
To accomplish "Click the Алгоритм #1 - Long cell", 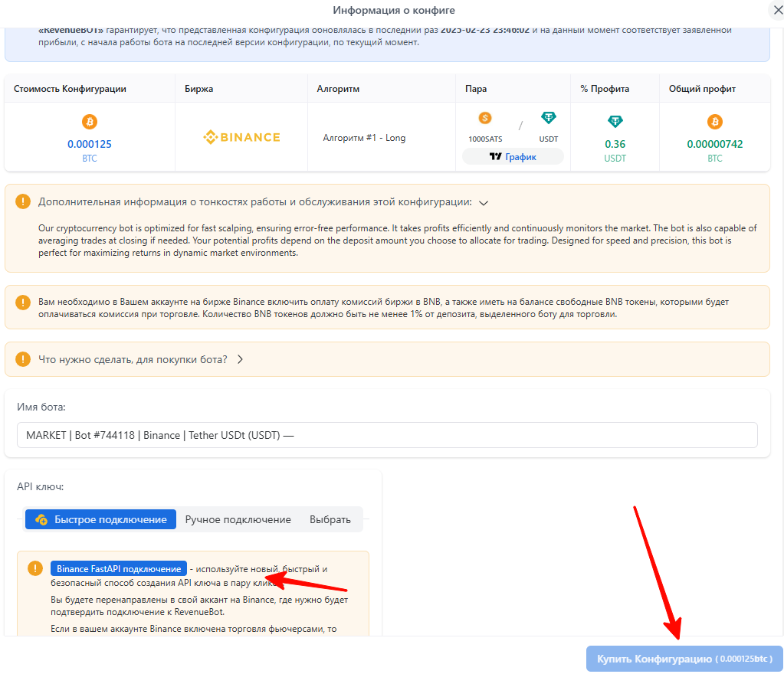I will tap(364, 137).
